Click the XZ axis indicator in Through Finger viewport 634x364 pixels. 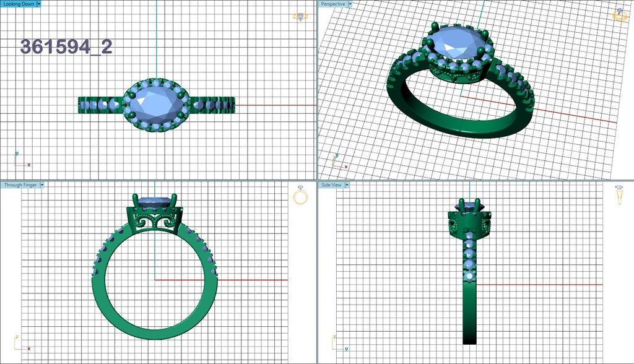coord(22,342)
